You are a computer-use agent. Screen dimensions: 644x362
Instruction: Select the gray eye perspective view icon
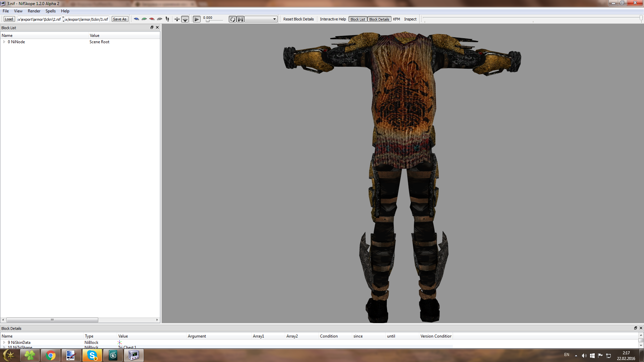(x=160, y=19)
